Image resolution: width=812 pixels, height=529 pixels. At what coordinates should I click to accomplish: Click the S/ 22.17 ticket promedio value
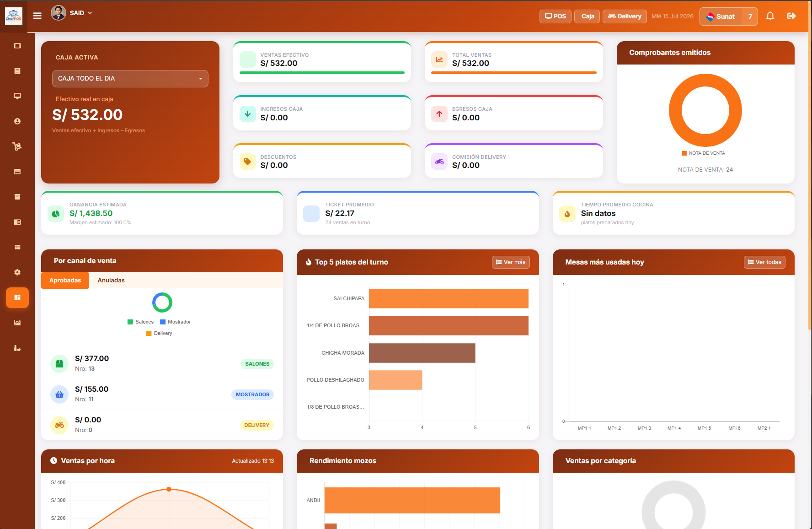(x=340, y=213)
